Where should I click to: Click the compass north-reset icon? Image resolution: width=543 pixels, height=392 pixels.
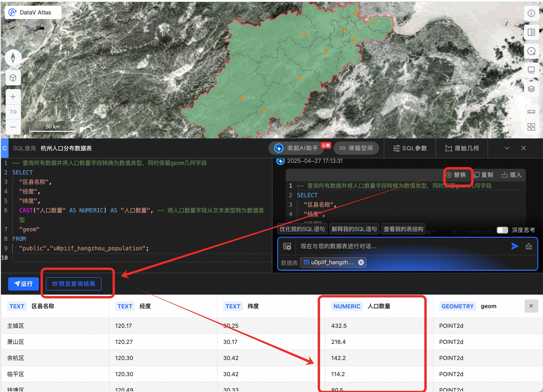[13, 58]
